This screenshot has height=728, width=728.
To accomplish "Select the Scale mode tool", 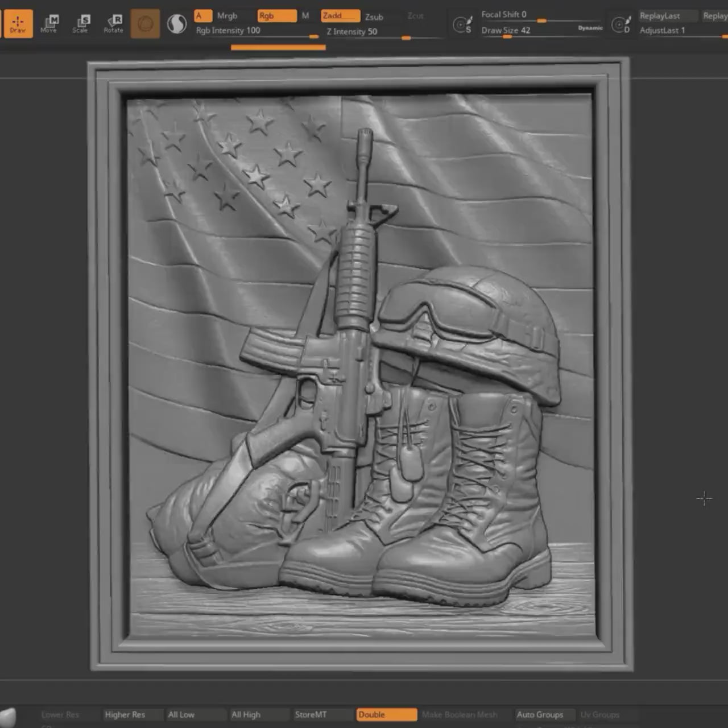I will (x=80, y=23).
